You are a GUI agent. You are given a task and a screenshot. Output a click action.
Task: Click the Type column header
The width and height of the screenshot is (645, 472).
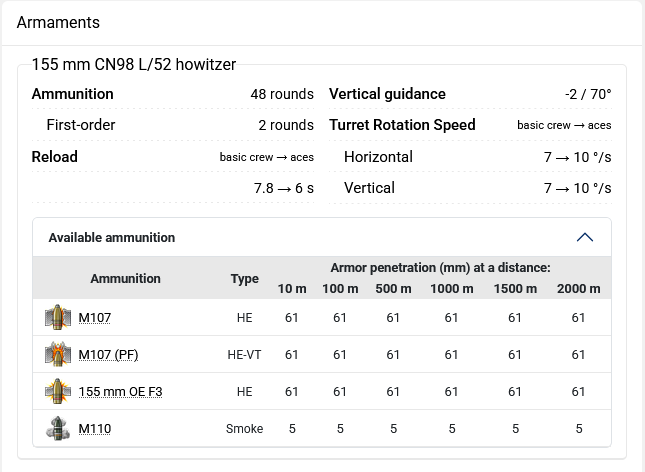click(245, 279)
